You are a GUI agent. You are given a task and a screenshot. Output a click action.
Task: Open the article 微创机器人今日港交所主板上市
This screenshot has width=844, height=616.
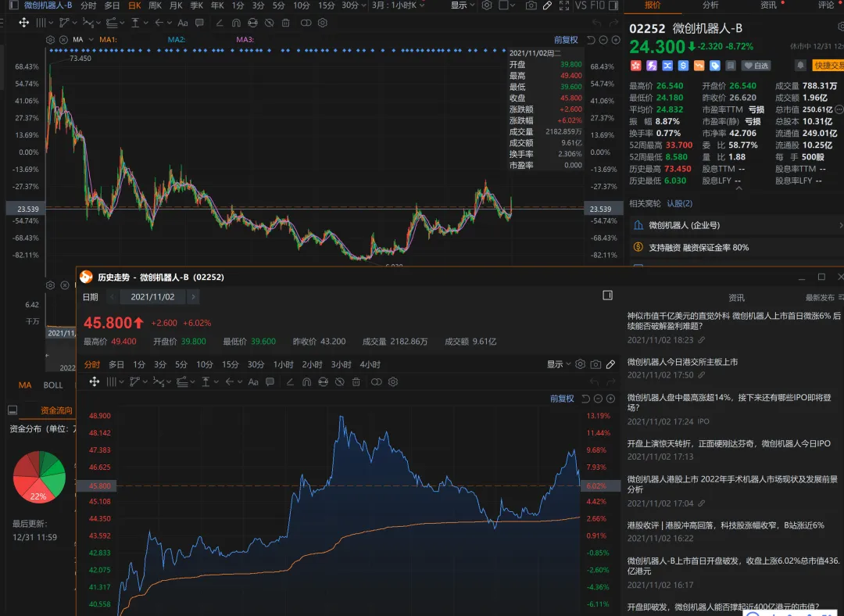click(682, 362)
